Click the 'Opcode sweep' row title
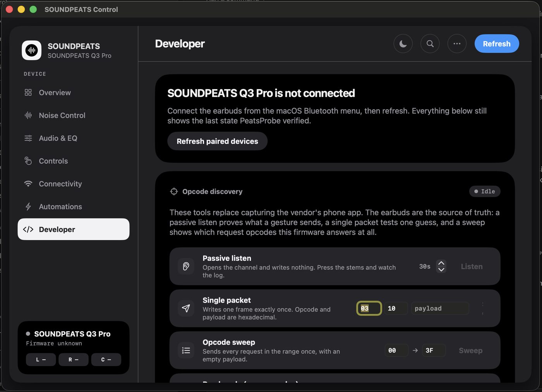 click(x=229, y=342)
